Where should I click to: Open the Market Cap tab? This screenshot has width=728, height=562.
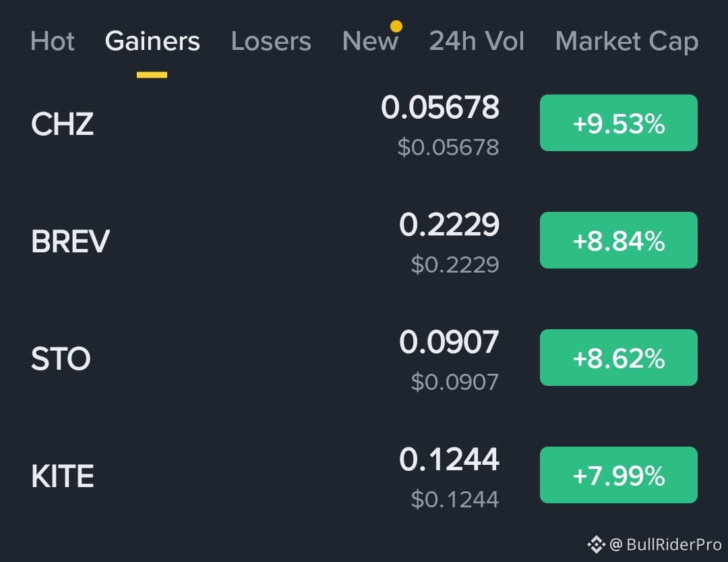(x=626, y=41)
